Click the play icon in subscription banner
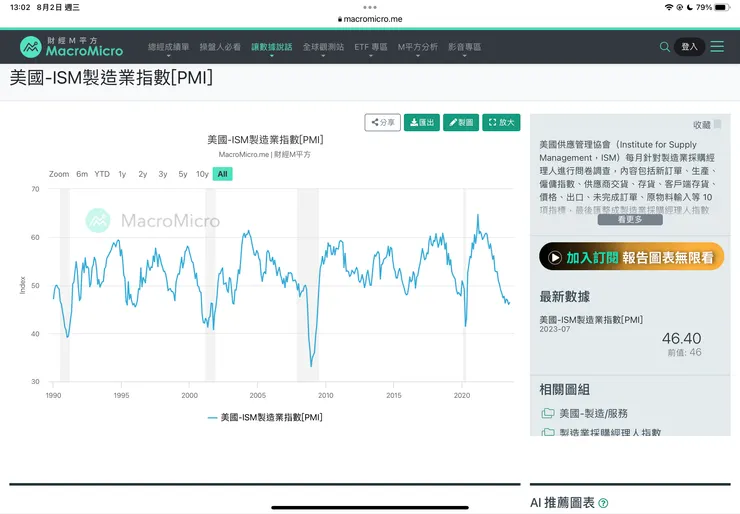740x514 pixels. 555,258
